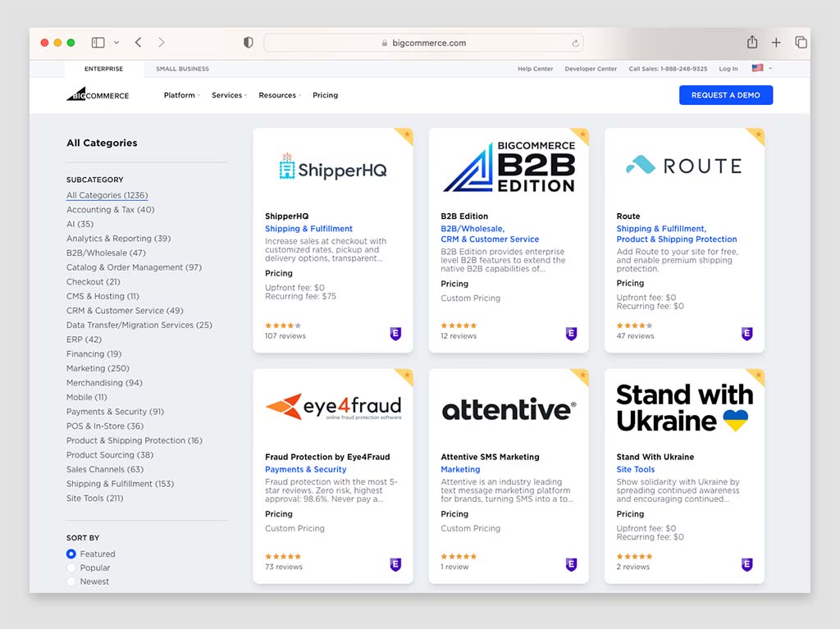
Task: Filter by Site Tools (211)
Action: point(95,498)
